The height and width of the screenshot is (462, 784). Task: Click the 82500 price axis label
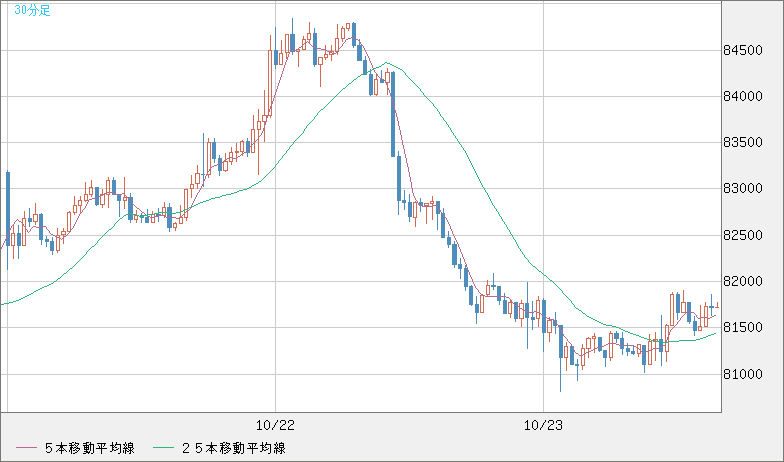pos(743,235)
